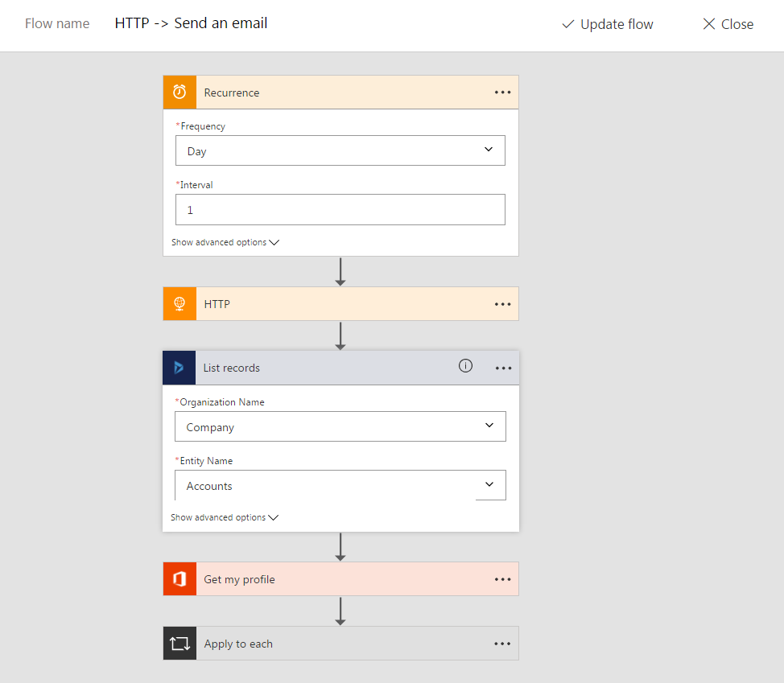Open the Organization Name dropdown
This screenshot has width=784, height=683.
(x=340, y=426)
